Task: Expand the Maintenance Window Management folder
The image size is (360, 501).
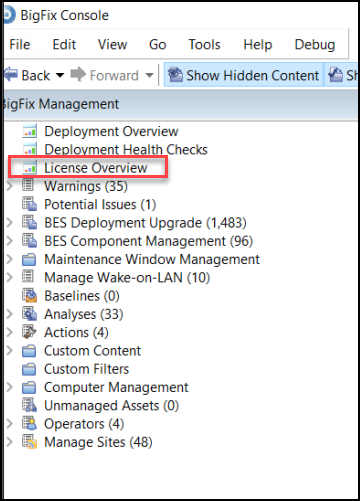Action: 10,259
